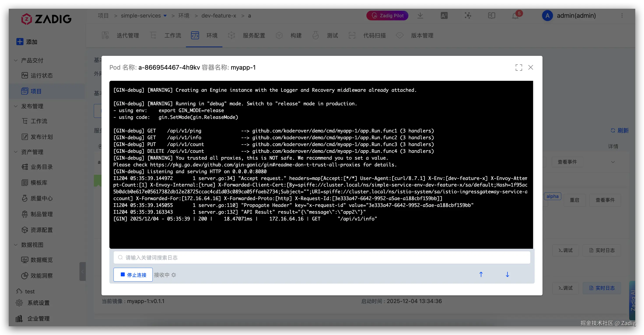Open 运行状态 in the sidebar
The width and height of the screenshot is (644, 335).
[x=42, y=76]
